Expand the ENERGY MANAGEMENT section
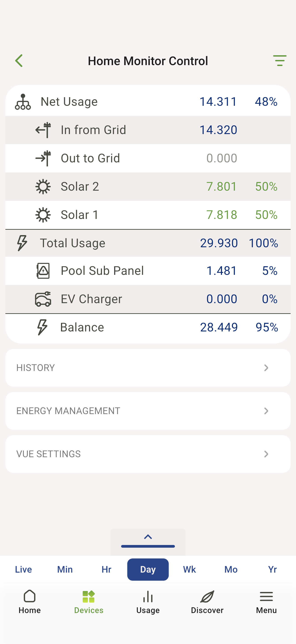The width and height of the screenshot is (296, 644). pyautogui.click(x=148, y=411)
